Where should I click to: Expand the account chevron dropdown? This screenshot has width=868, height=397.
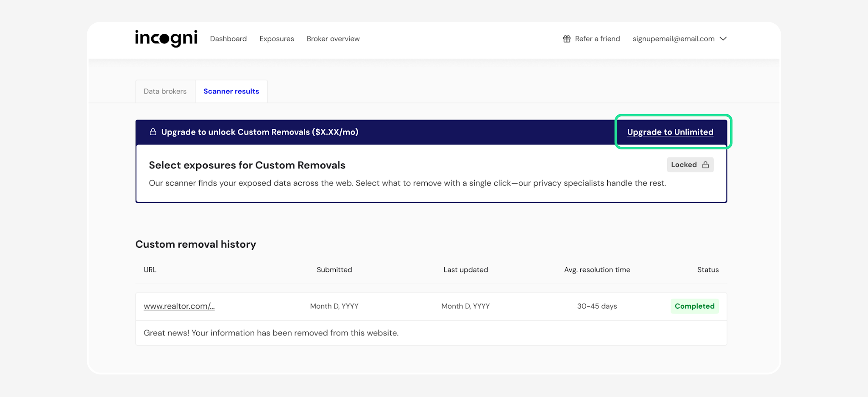[x=723, y=39]
